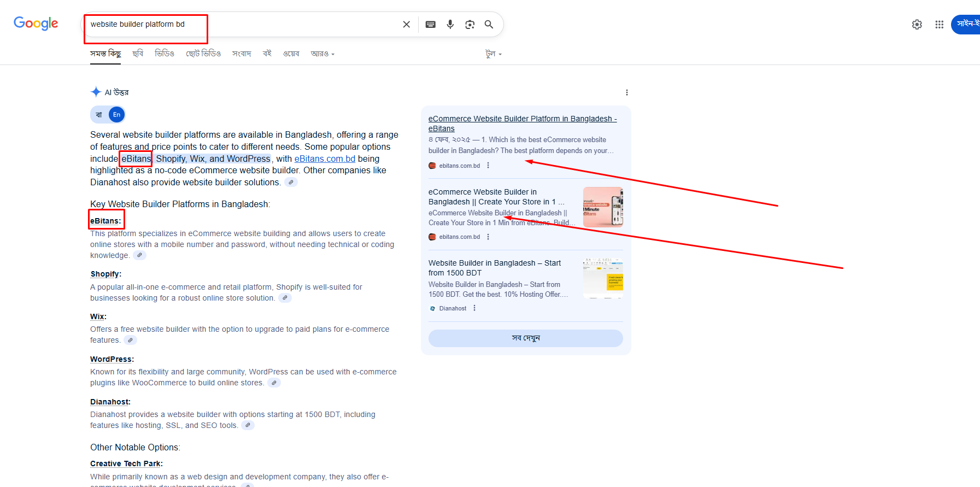
Task: Click the Creative Tech Park heading
Action: click(x=126, y=463)
